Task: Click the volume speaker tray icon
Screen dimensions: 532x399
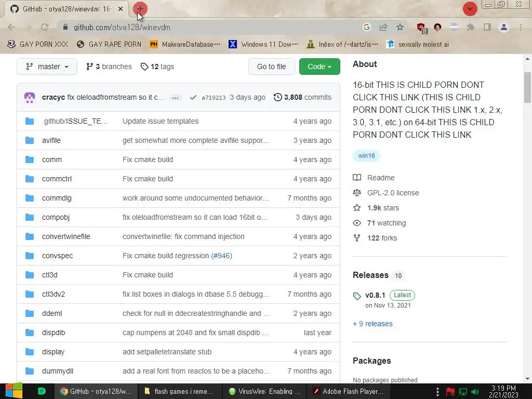Action: click(x=476, y=392)
